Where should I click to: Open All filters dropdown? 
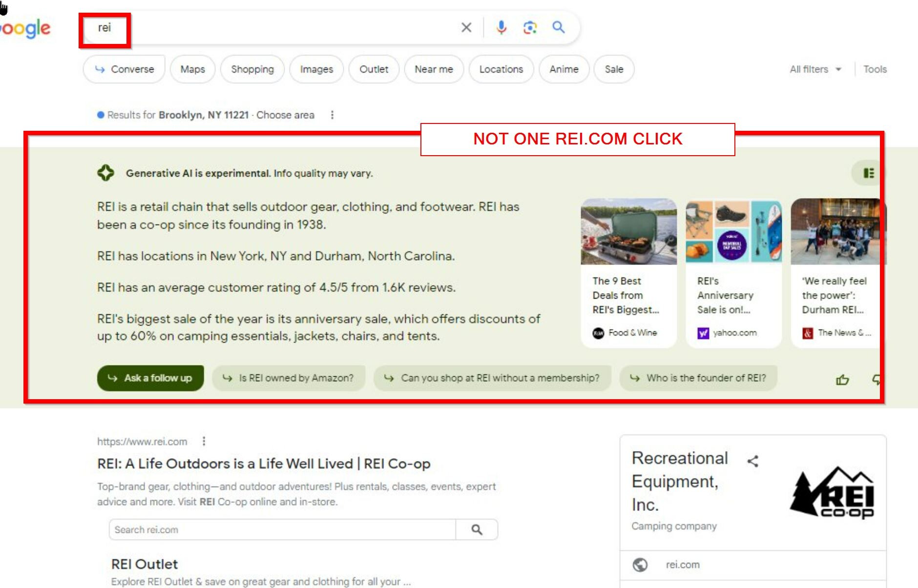coord(815,69)
